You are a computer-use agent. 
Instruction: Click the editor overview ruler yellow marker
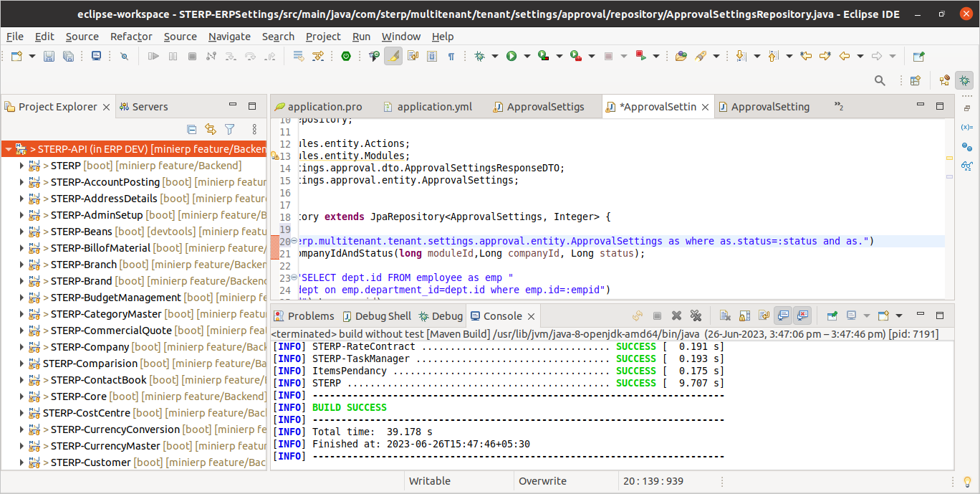(x=950, y=158)
